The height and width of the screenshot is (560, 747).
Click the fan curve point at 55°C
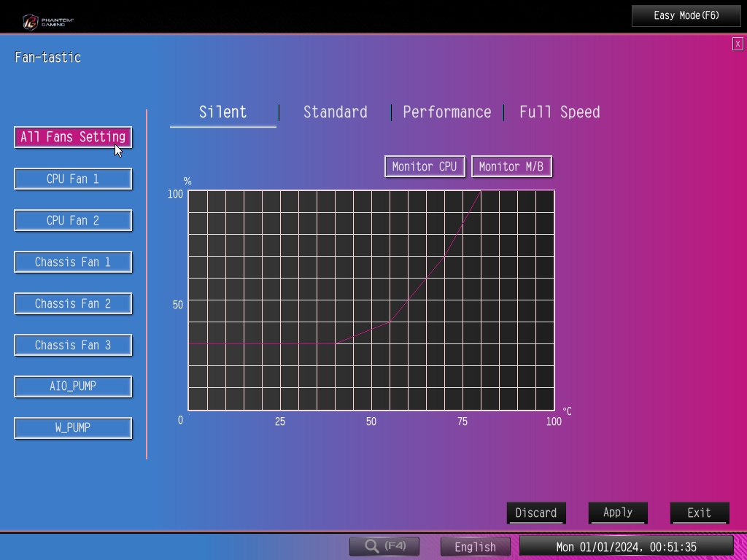point(390,322)
